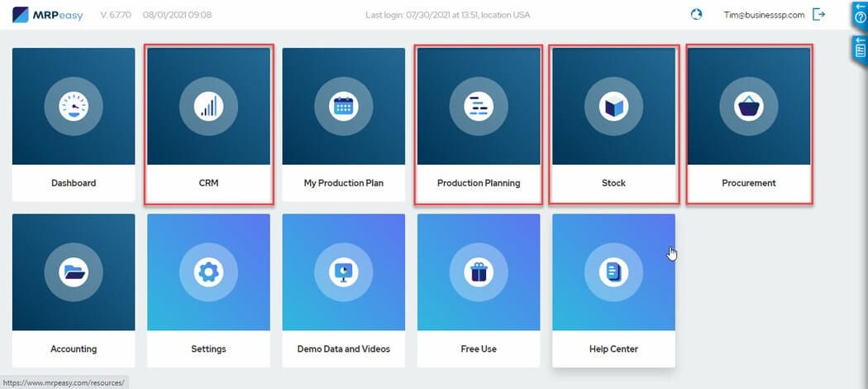This screenshot has height=389, width=868.
Task: Open the Dashboard gauge icon
Action: click(74, 106)
